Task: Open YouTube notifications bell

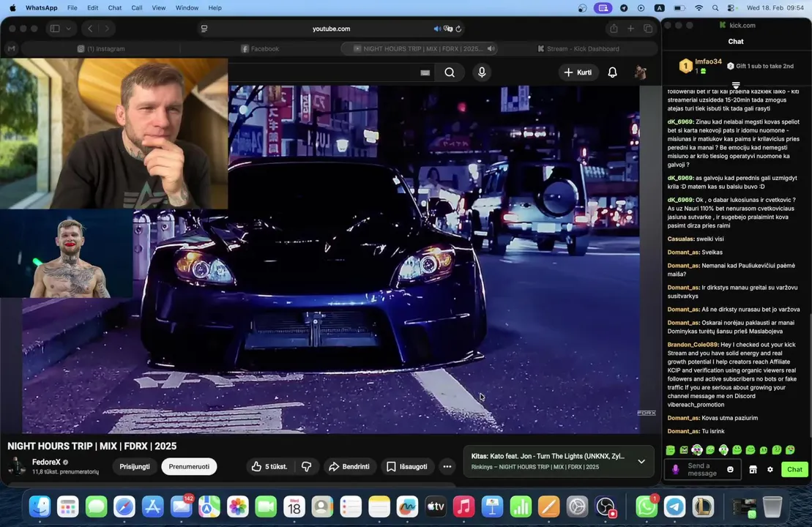Action: point(612,72)
